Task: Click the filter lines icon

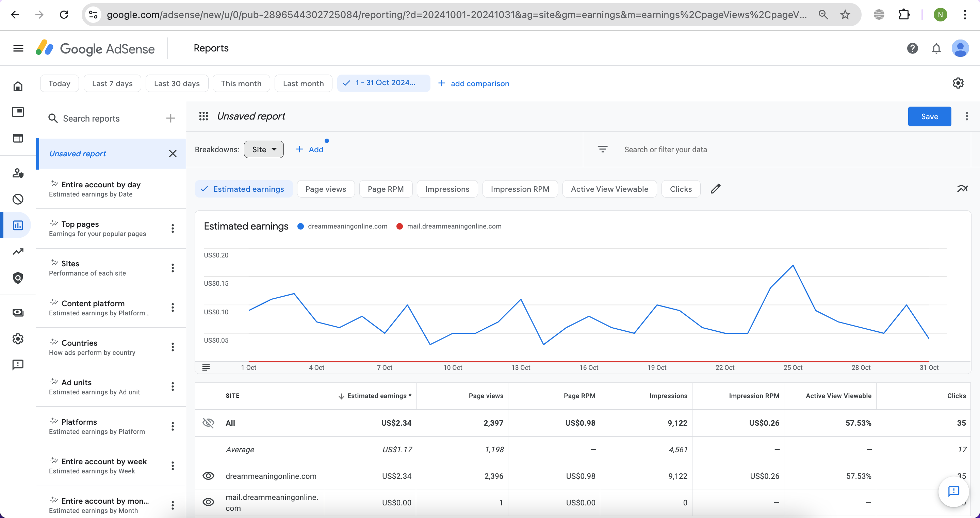Action: (603, 149)
